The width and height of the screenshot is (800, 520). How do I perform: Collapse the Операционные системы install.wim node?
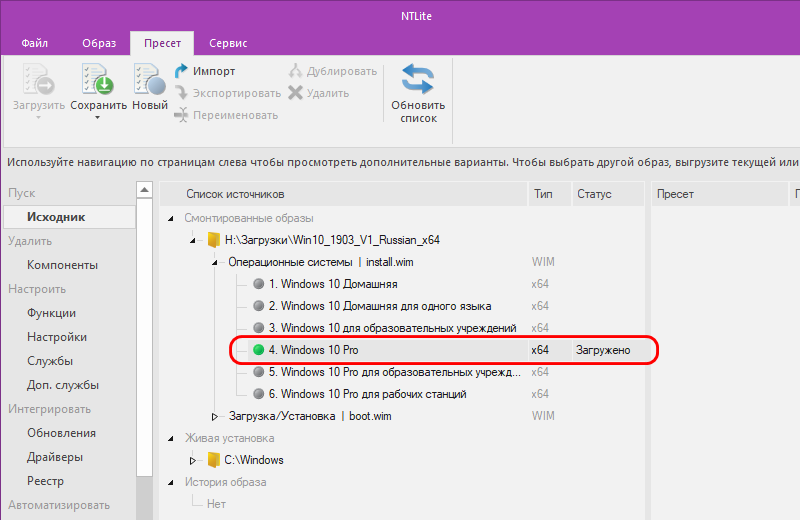[215, 262]
